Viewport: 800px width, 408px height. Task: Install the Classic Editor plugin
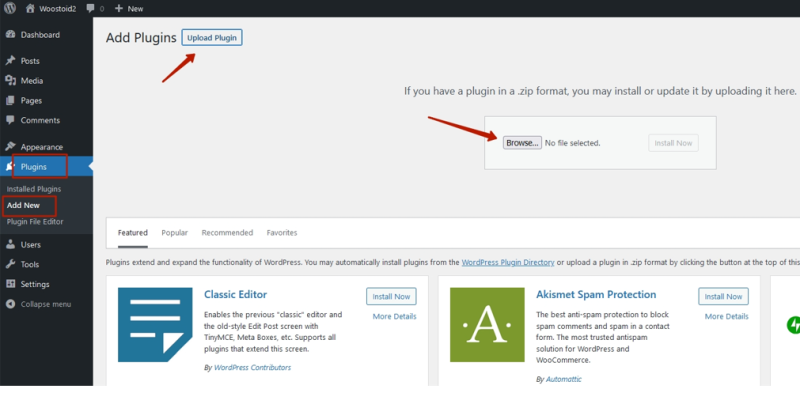[x=391, y=297]
